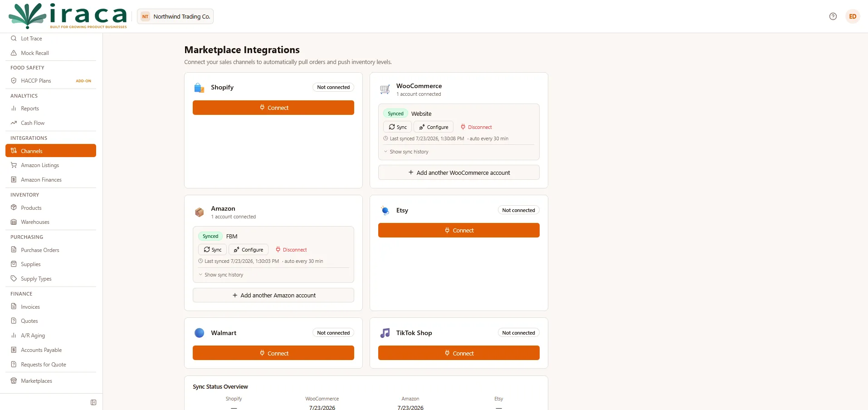Open the help question mark icon
868x410 pixels.
pos(833,16)
